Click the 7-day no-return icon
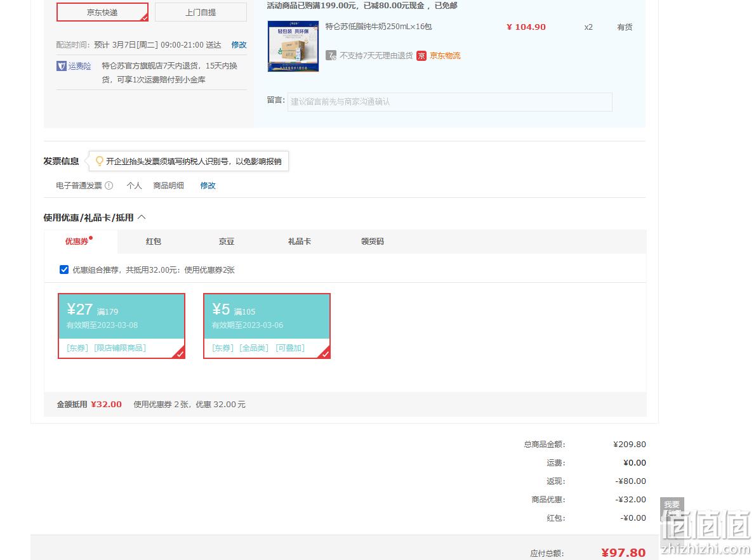 pyautogui.click(x=331, y=55)
